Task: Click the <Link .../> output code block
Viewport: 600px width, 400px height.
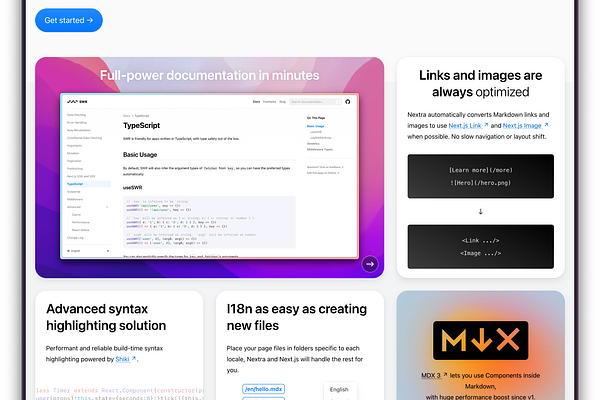Action: [x=481, y=247]
